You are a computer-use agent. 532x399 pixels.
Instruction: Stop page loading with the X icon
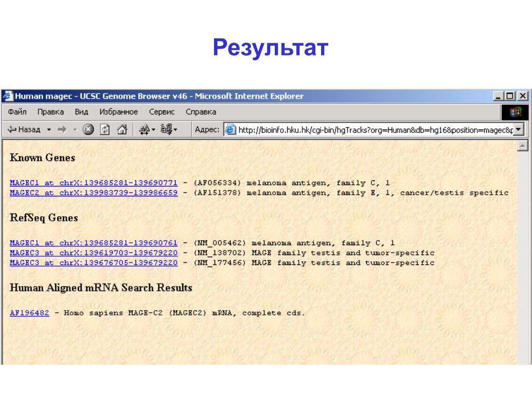88,129
